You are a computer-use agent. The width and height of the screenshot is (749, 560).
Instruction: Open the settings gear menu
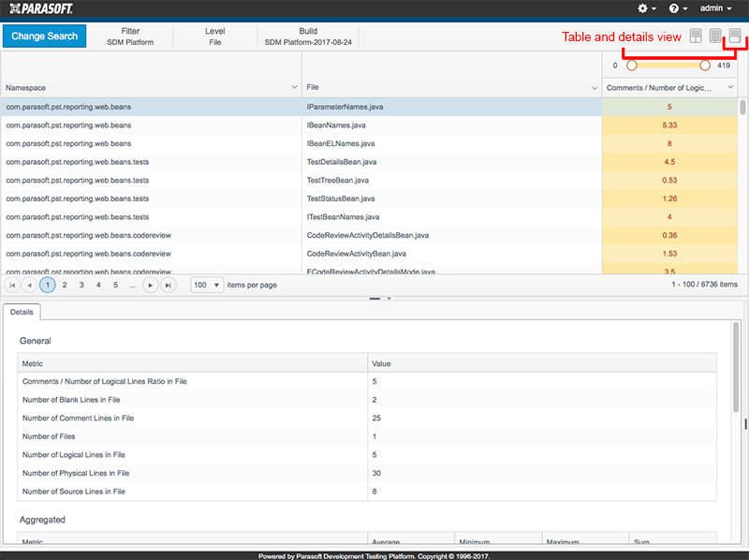click(x=647, y=8)
